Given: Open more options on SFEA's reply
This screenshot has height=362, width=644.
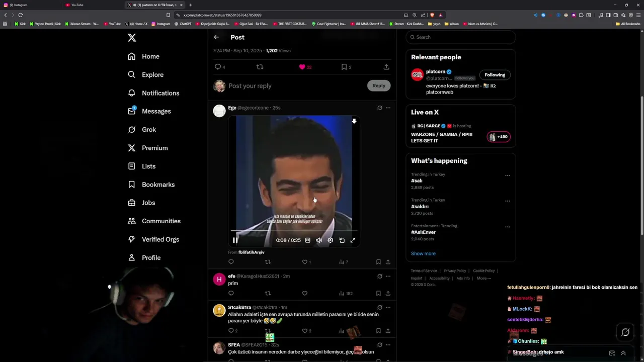Looking at the screenshot, I should click(x=388, y=345).
